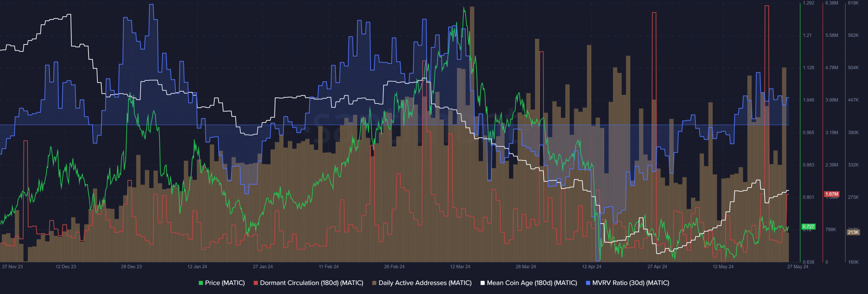Toggle the Price (MATIC) legend label
The height and width of the screenshot is (294, 868).
pos(225,283)
